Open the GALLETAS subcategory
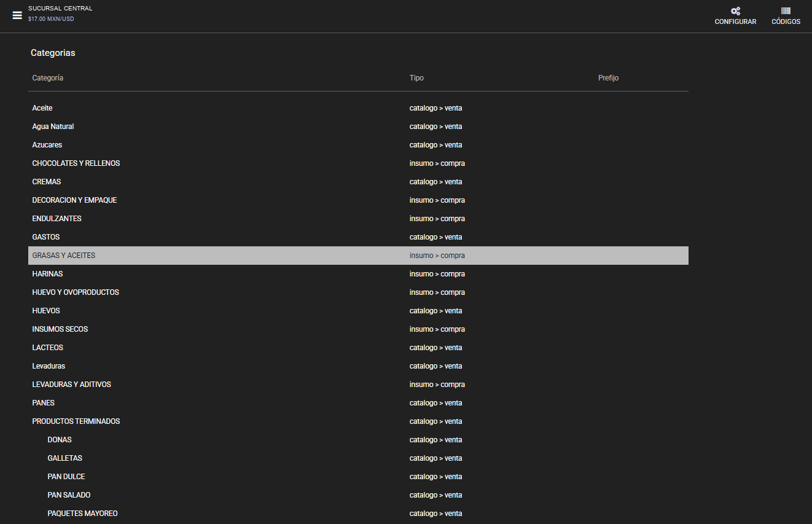 (x=358, y=458)
